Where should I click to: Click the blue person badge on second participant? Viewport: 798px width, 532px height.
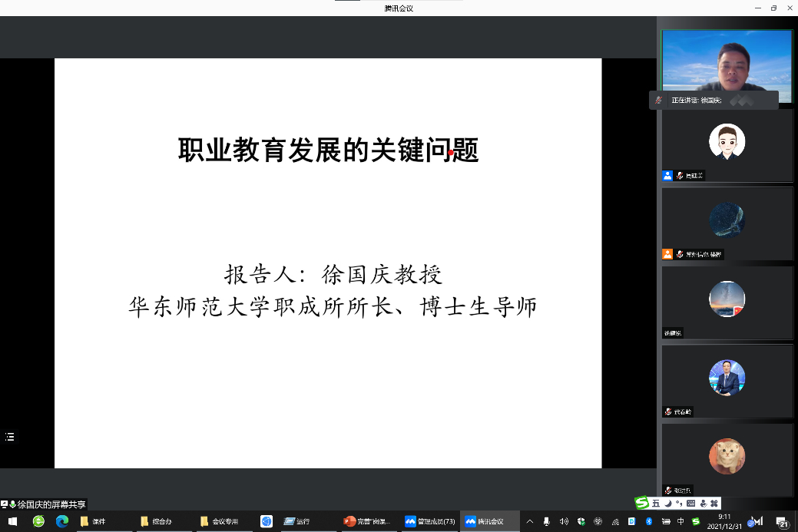tap(667, 176)
